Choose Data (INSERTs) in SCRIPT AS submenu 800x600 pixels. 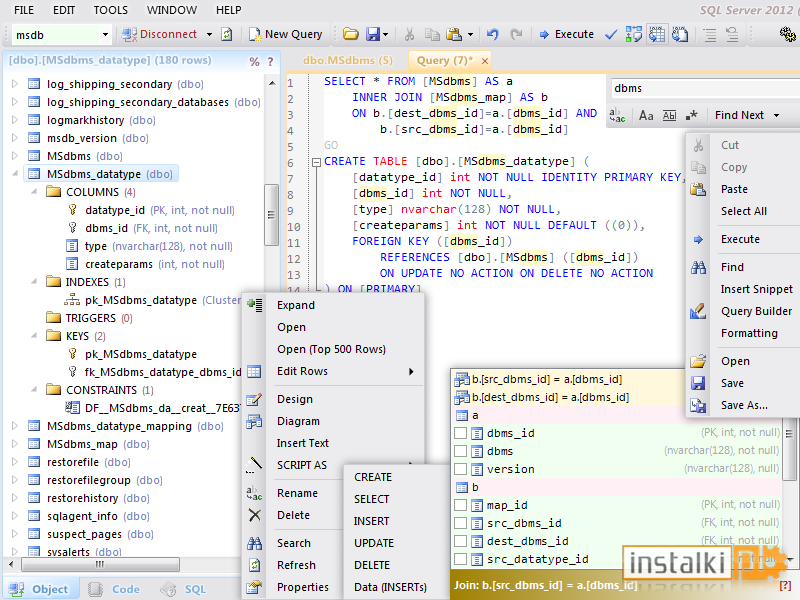(390, 587)
